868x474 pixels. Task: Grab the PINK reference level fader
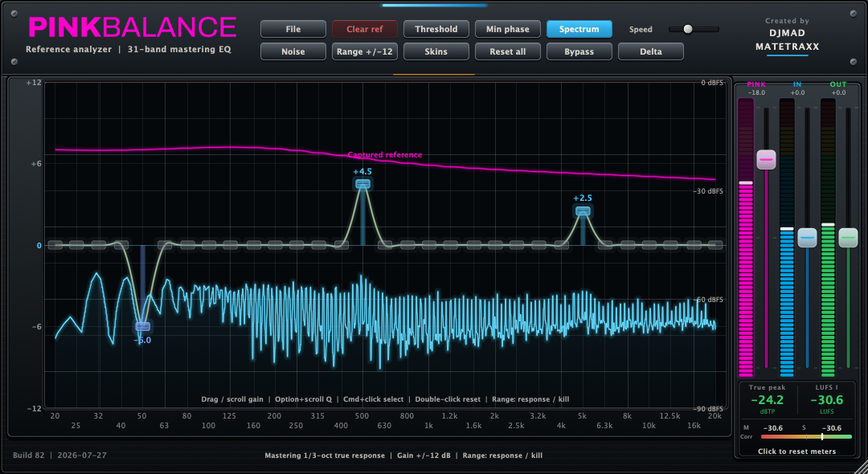pos(766,160)
